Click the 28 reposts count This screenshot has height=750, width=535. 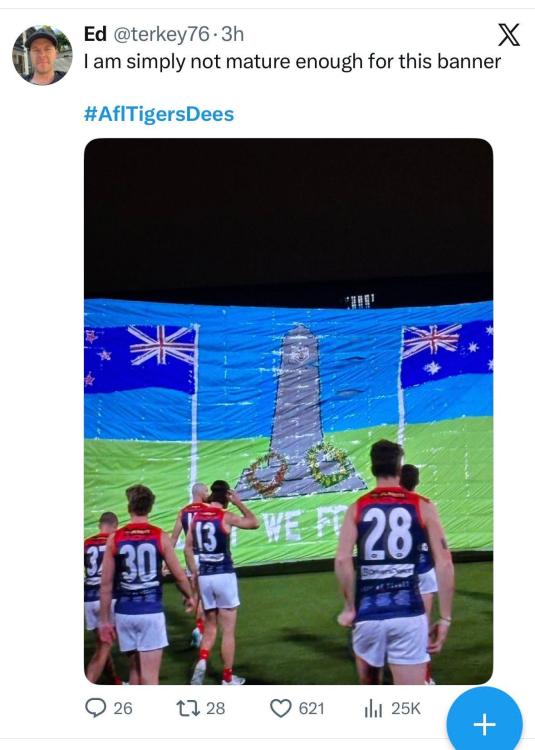[215, 708]
